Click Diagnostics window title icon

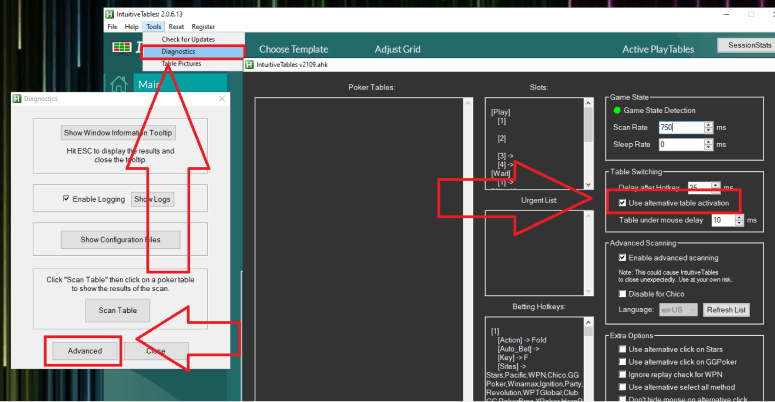pyautogui.click(x=17, y=98)
